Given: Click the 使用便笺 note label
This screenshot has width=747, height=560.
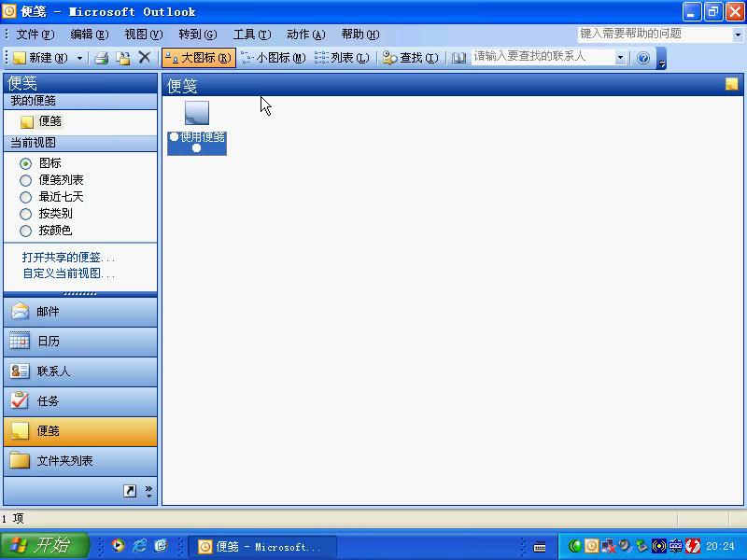Looking at the screenshot, I should pyautogui.click(x=197, y=143).
